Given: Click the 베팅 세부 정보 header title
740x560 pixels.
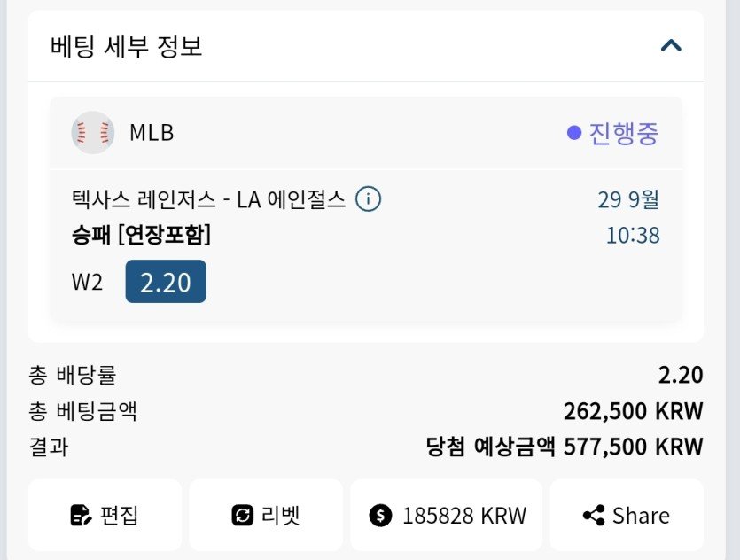Looking at the screenshot, I should 127,46.
